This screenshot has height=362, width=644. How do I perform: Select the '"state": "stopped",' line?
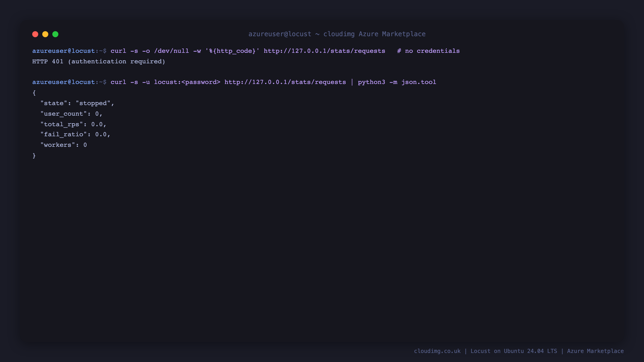point(77,103)
